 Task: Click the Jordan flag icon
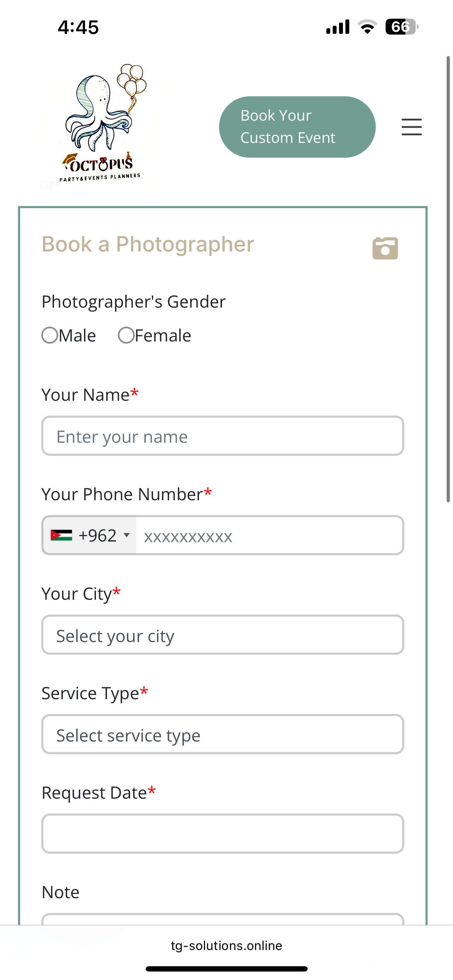61,535
